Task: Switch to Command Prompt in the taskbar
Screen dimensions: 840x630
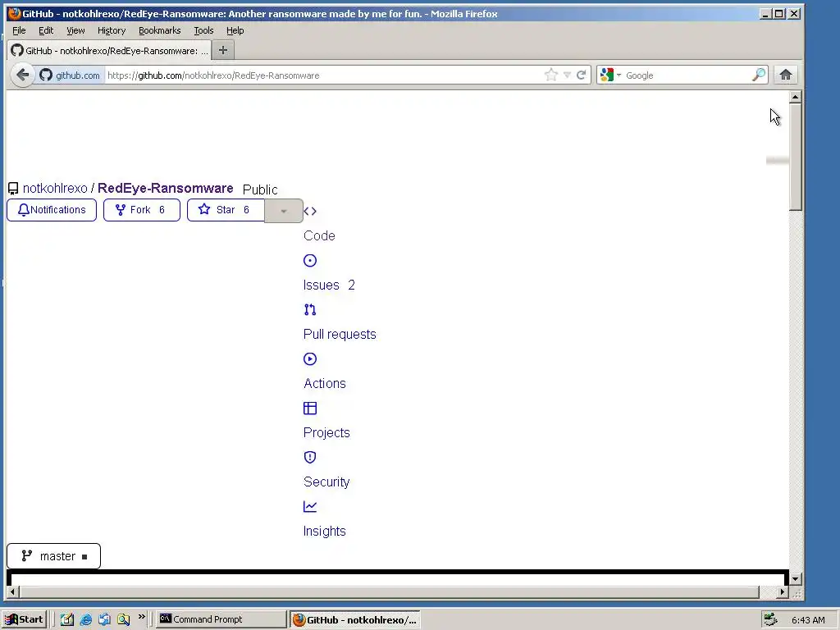Action: [221, 619]
